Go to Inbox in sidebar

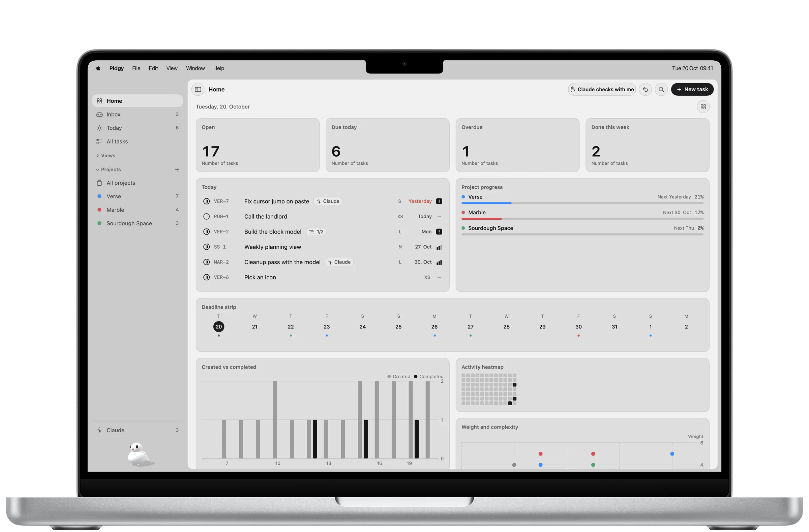click(x=137, y=115)
